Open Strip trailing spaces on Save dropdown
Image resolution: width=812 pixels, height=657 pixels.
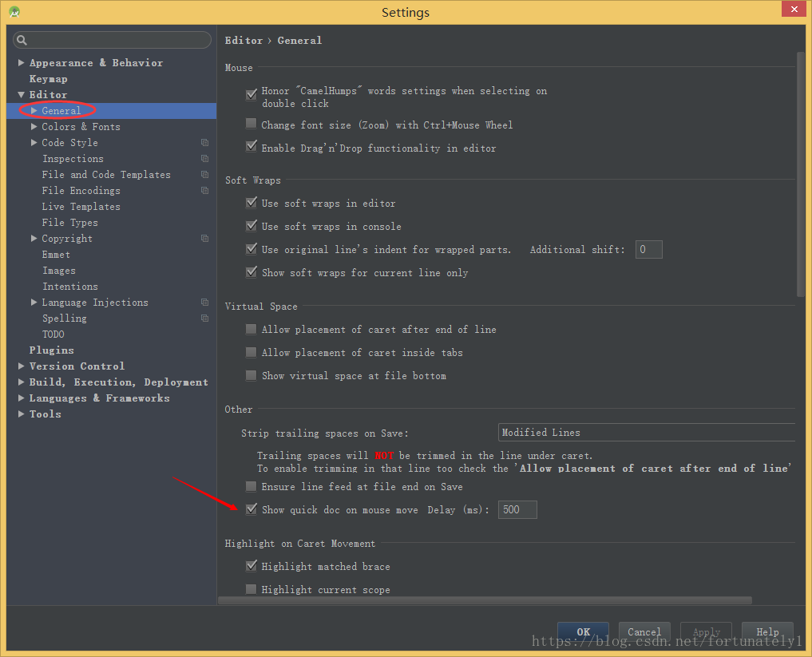pyautogui.click(x=645, y=433)
